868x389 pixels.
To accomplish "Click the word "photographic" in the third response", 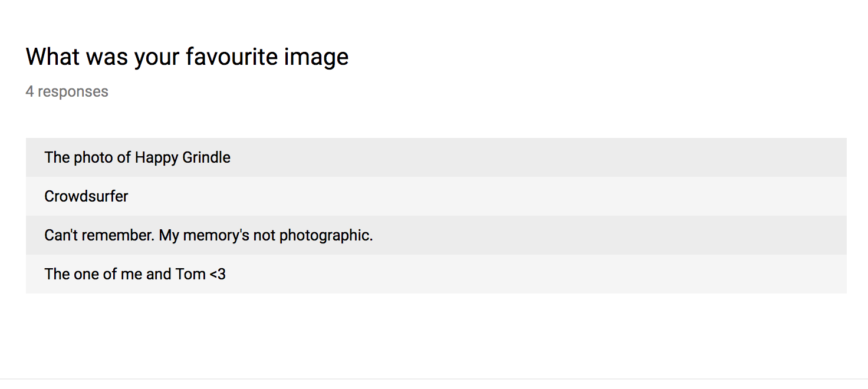I will [326, 235].
